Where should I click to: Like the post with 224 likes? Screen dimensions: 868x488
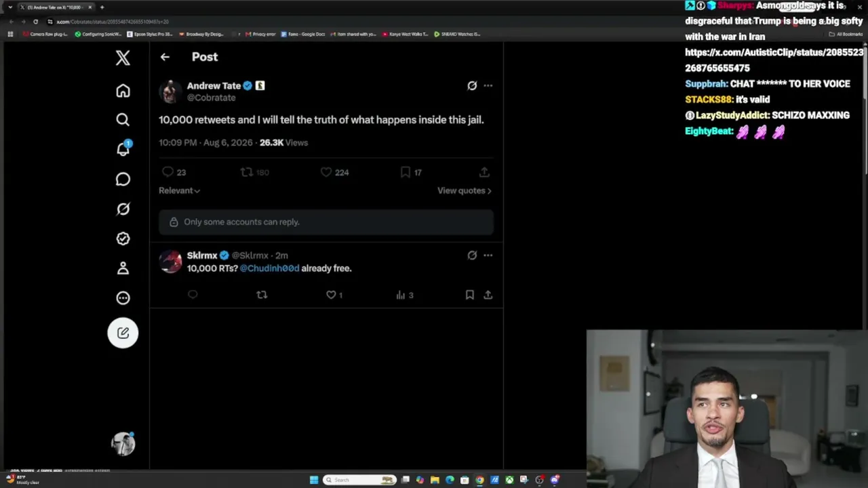[x=334, y=172]
